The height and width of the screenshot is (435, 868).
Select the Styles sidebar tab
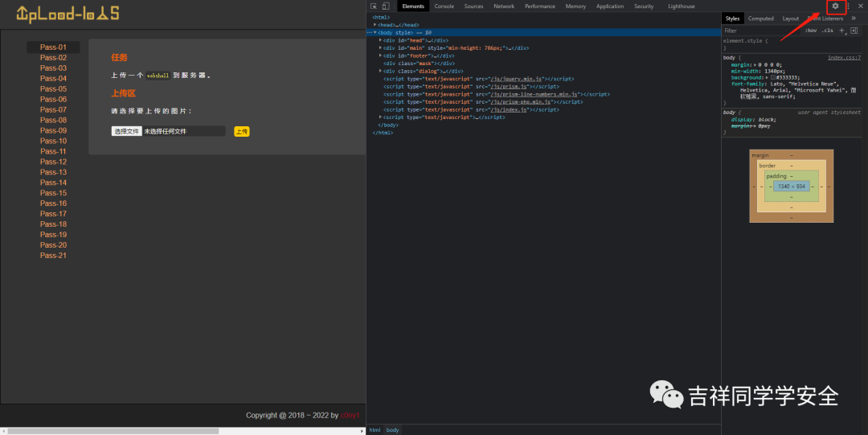pos(732,18)
